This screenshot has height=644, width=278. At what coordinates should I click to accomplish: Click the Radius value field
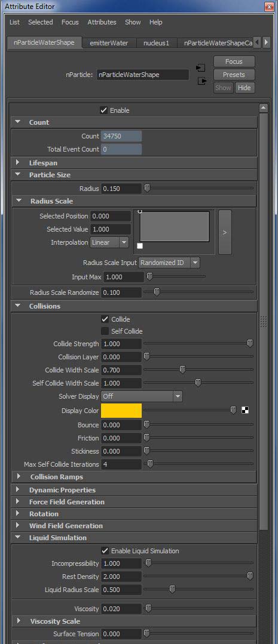tap(121, 189)
